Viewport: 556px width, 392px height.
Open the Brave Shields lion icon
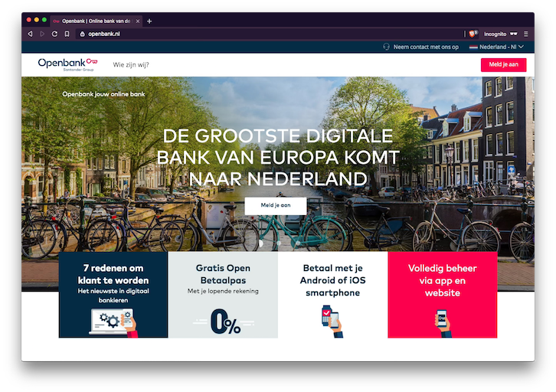(x=472, y=34)
